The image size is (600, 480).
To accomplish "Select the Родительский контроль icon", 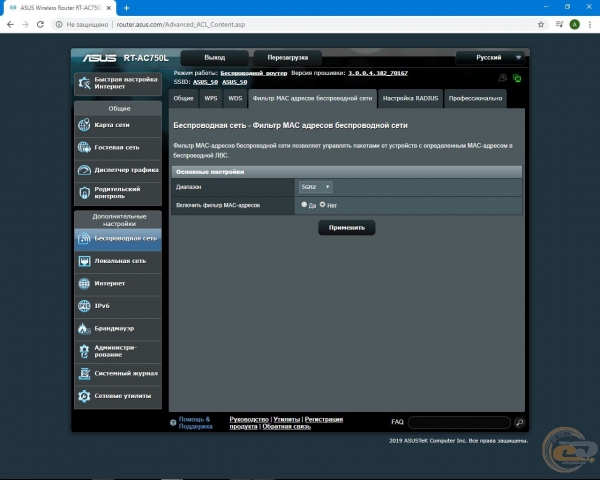I will click(x=84, y=193).
